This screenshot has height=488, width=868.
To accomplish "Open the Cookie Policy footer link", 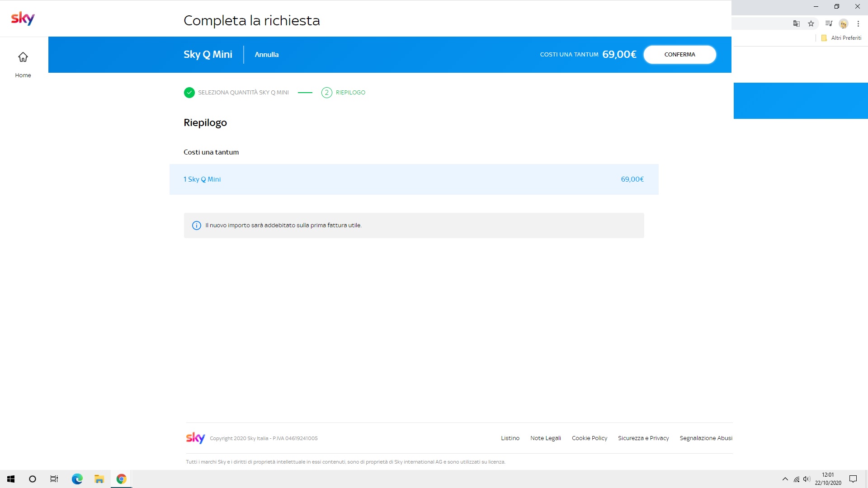I will coord(590,438).
